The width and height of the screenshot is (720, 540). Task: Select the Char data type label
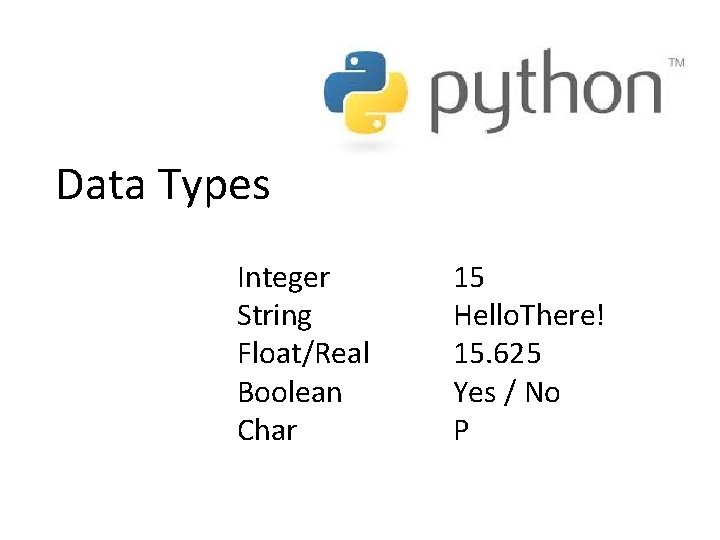pos(267,431)
